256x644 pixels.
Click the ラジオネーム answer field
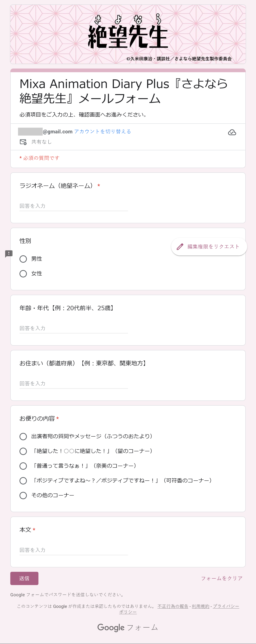(74, 206)
